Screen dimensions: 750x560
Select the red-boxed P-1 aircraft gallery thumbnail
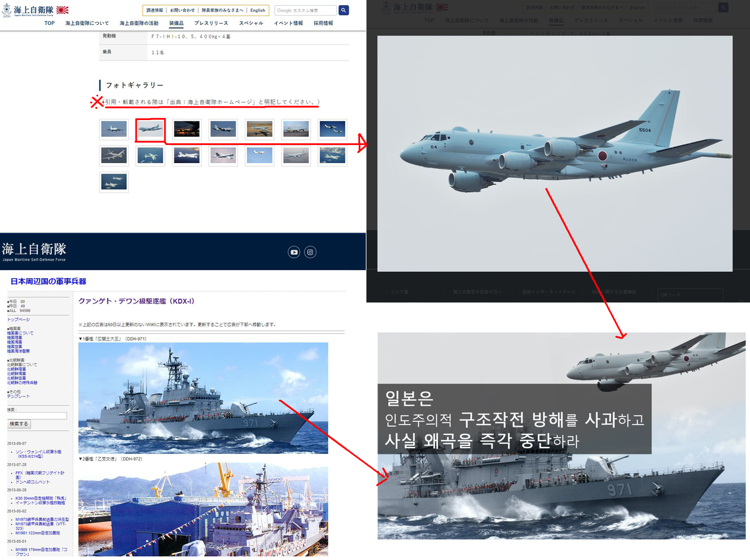coord(151,129)
